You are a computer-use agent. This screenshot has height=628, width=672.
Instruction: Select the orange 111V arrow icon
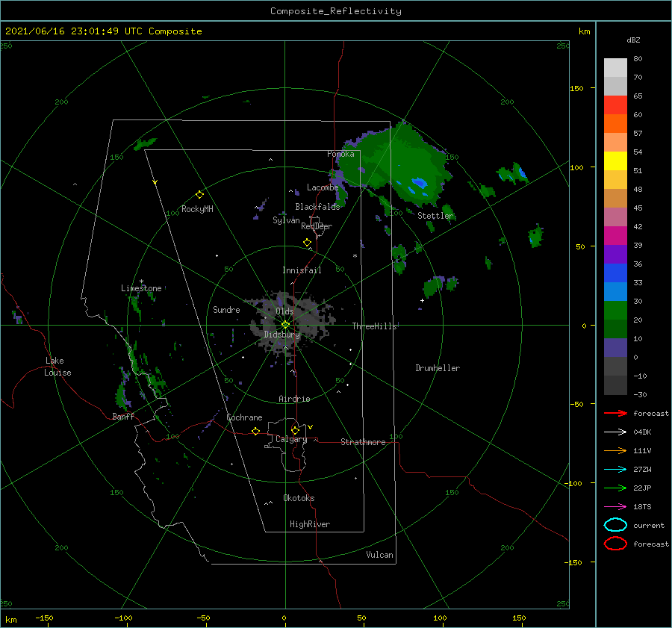[615, 450]
